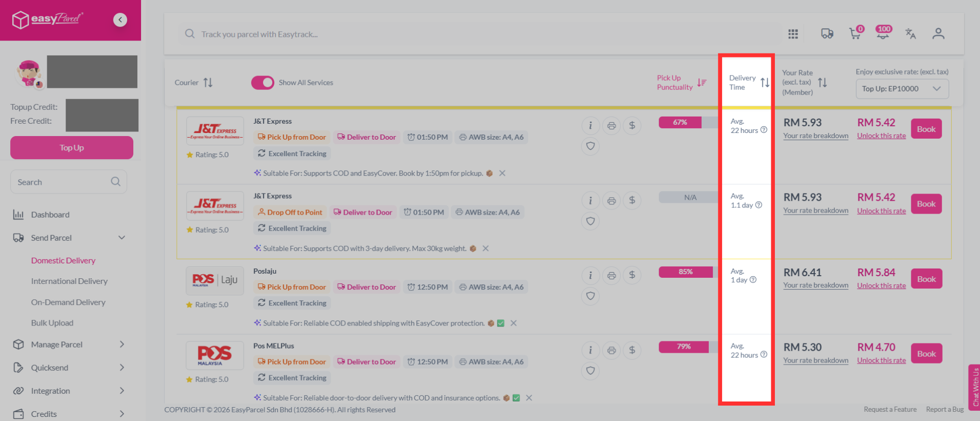Unlock the RM 4.70 rate for Pos MELPlus
Viewport: 980px width, 421px height.
(x=882, y=360)
